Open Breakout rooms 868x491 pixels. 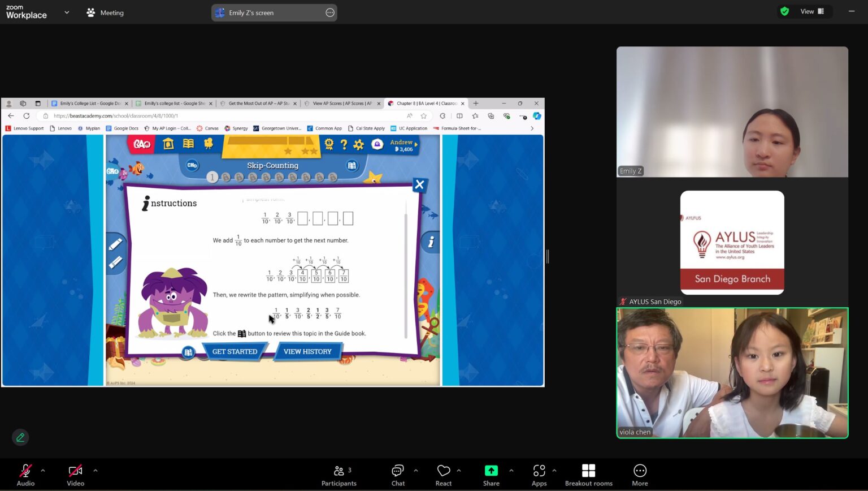click(x=589, y=475)
